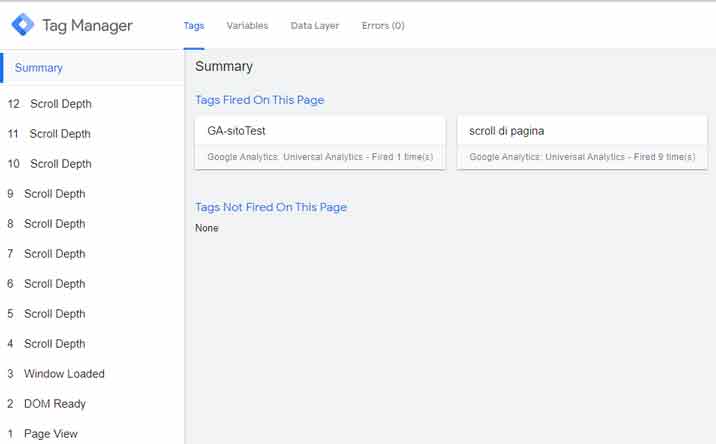716x444 pixels.
Task: Select event 12 Scroll Depth
Action: (x=92, y=104)
